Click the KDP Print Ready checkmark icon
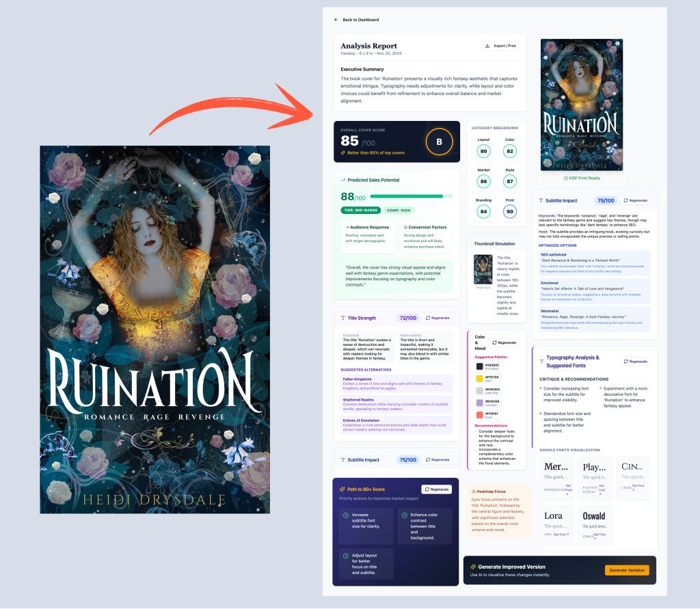The height and width of the screenshot is (609, 700). tap(565, 178)
